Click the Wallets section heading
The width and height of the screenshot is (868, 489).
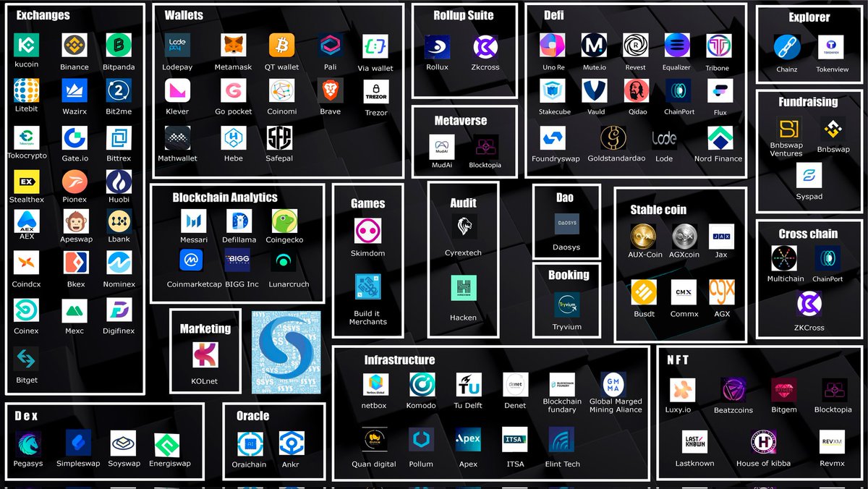tap(184, 14)
